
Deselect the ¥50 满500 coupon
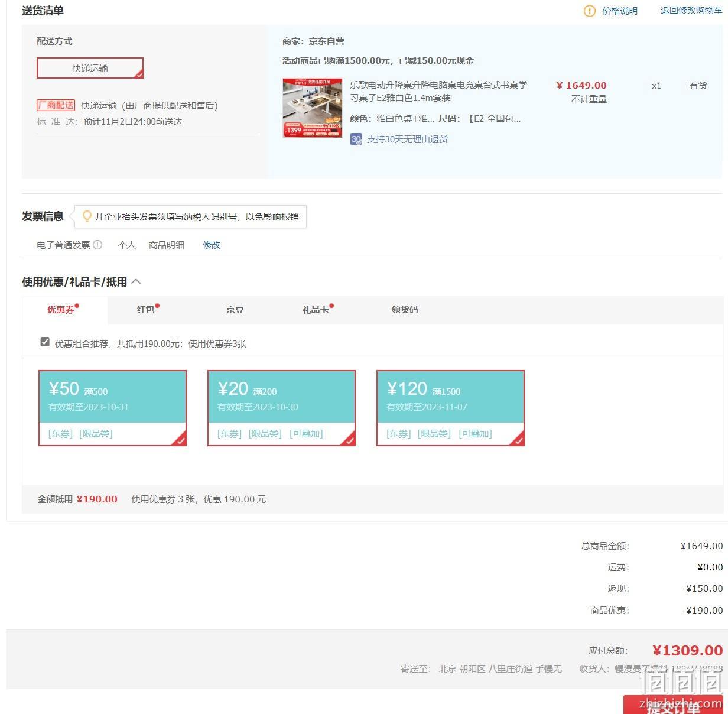[112, 408]
